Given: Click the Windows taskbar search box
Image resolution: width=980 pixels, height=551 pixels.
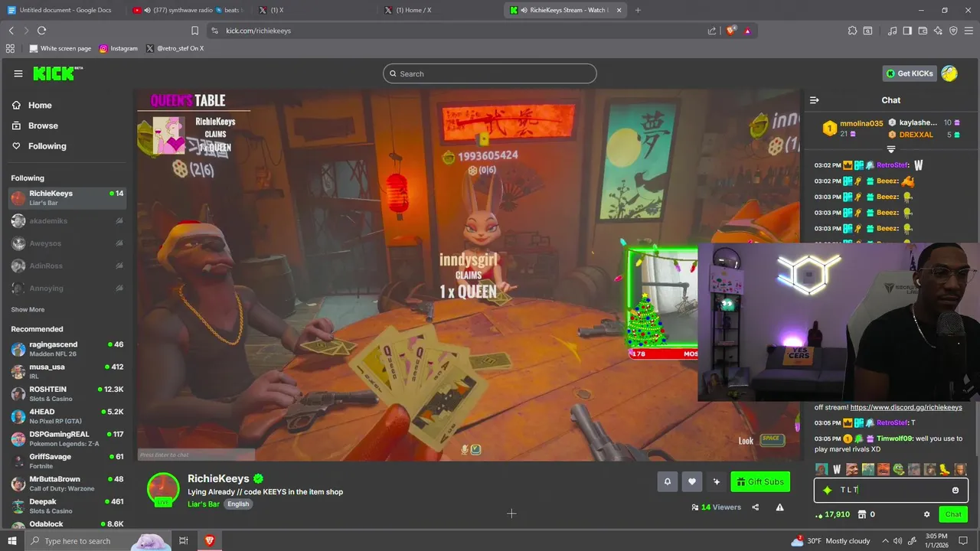Looking at the screenshot, I should (100, 541).
